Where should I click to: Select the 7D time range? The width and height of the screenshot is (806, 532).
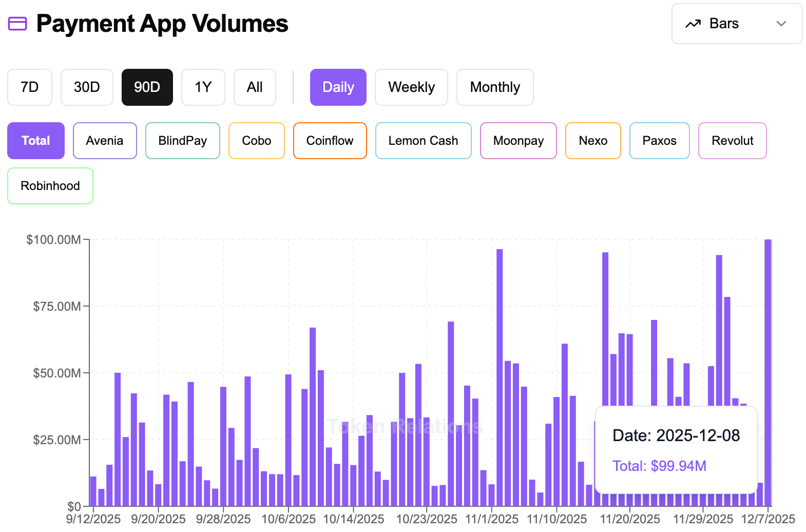click(30, 87)
